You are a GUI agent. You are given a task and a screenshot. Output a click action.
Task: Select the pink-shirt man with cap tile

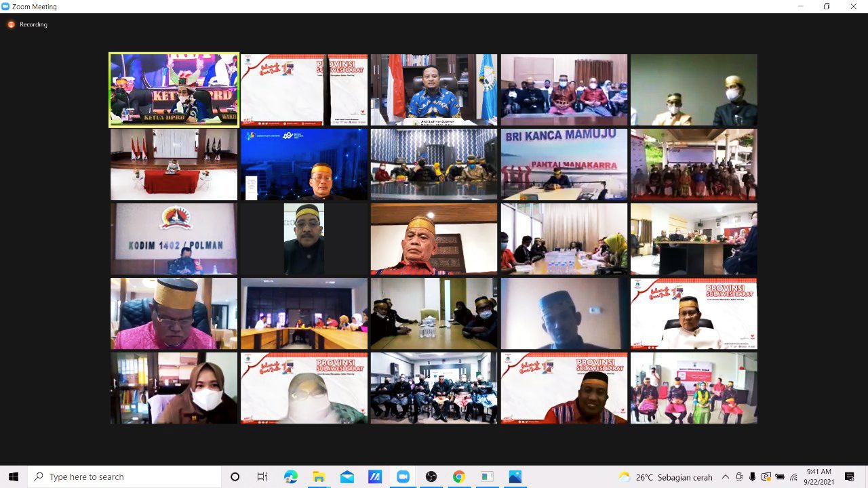click(x=174, y=314)
